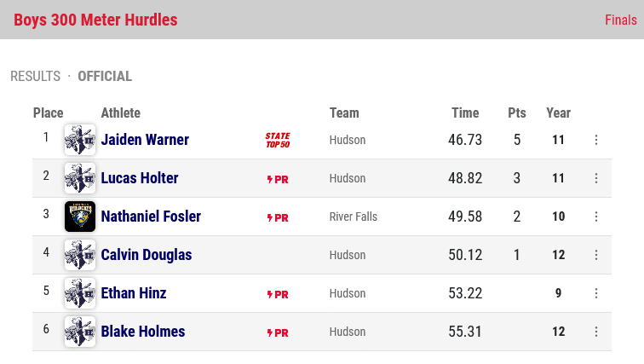Open the three-dot menu for Calvin Douglas
Image resolution: width=644 pixels, height=364 pixels.
(596, 255)
